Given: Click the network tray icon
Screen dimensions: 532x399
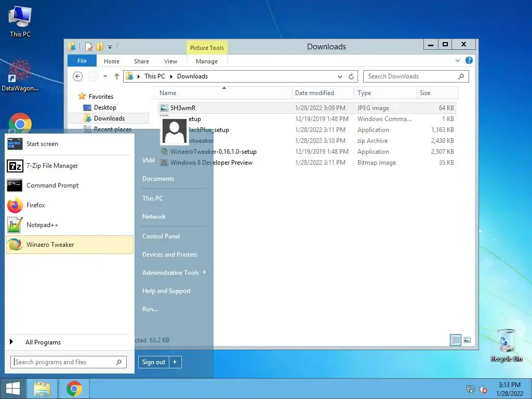Looking at the screenshot, I should click(x=470, y=389).
